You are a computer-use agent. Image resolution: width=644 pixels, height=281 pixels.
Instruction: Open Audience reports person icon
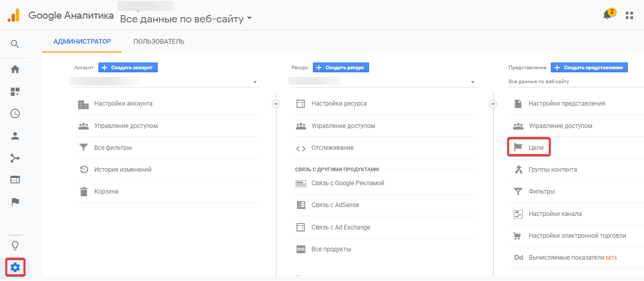coord(15,136)
